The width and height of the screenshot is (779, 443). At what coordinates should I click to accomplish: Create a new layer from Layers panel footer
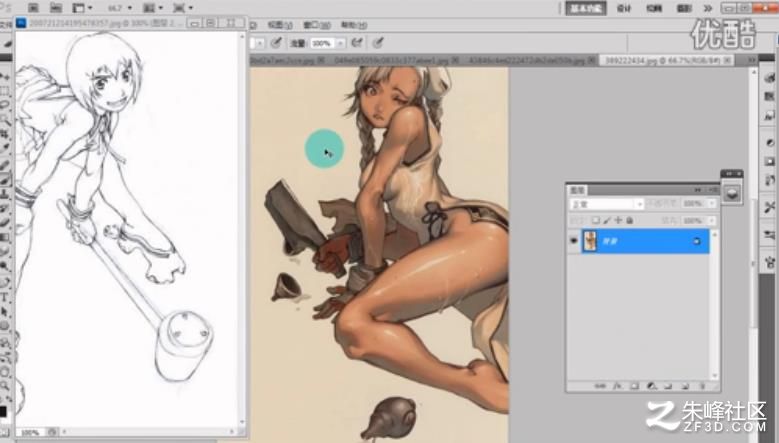click(685, 385)
